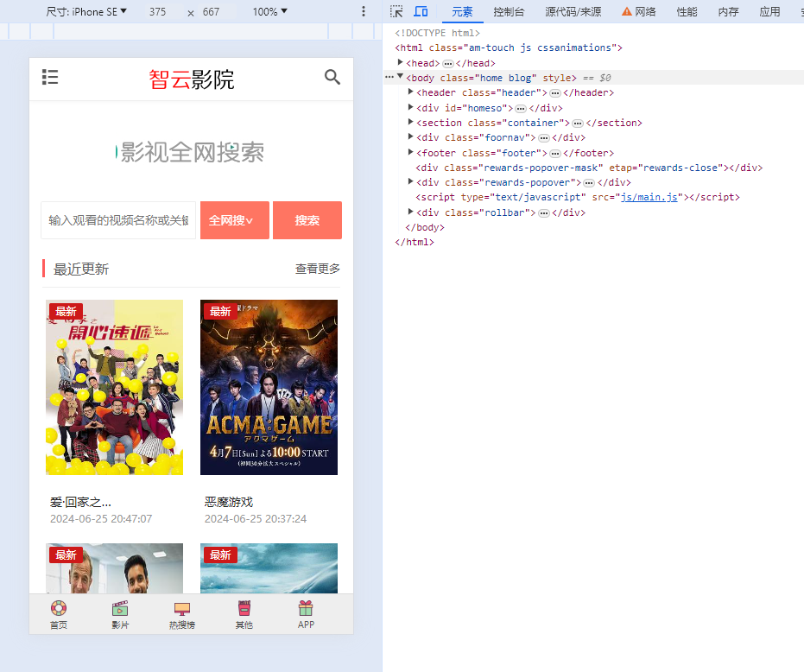This screenshot has width=804, height=672.
Task: Edit the device width field 375
Action: pyautogui.click(x=158, y=11)
